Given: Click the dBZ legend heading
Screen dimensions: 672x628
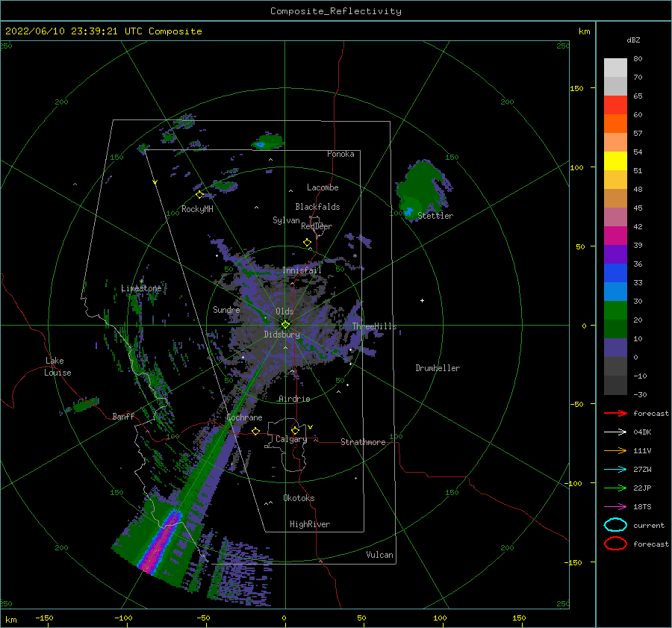Looking at the screenshot, I should pyautogui.click(x=633, y=40).
